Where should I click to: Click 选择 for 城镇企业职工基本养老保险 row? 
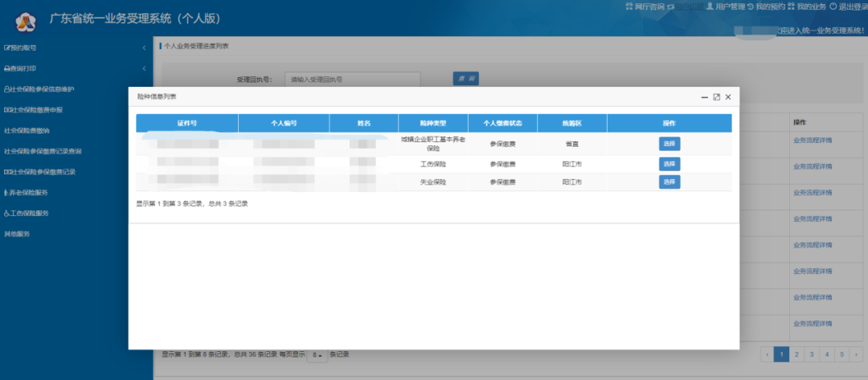point(669,144)
